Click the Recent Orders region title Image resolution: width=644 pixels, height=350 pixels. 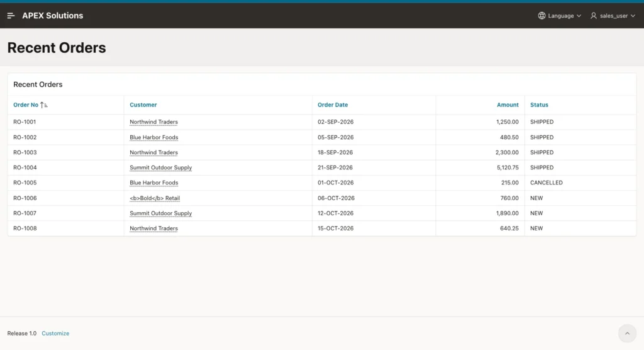(38, 84)
